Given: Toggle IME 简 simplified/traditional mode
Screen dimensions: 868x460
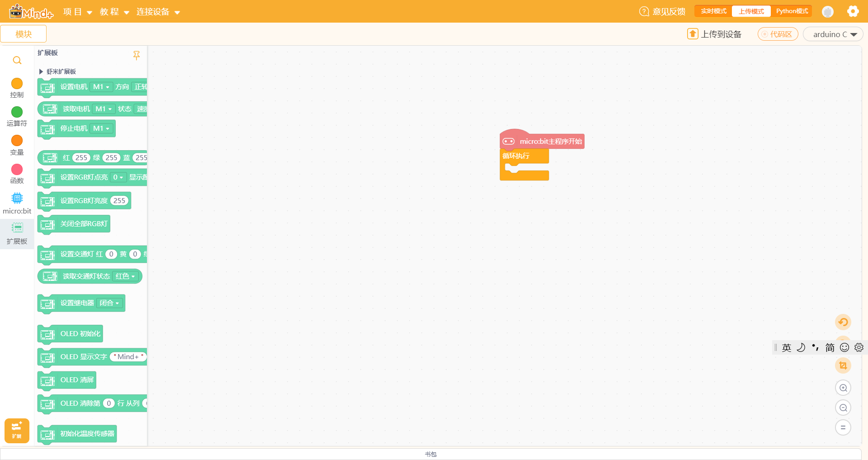Looking at the screenshot, I should 830,347.
